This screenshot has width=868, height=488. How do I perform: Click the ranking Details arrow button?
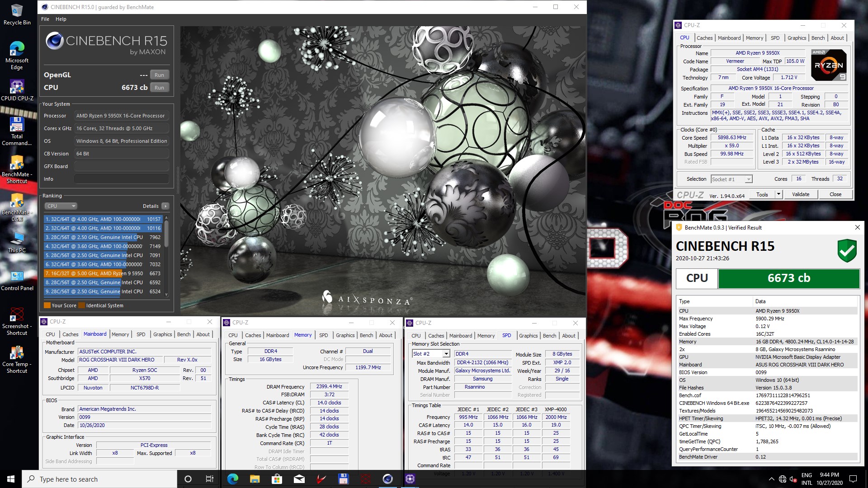(165, 206)
